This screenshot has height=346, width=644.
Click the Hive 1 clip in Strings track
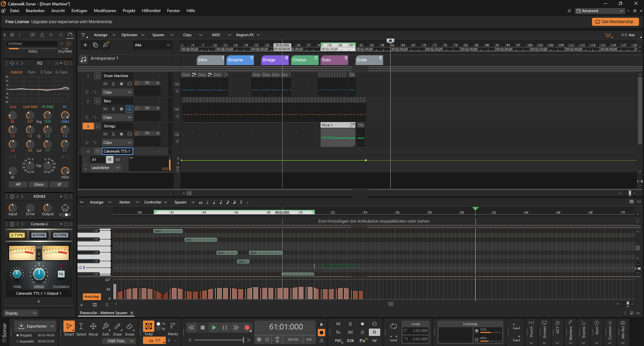coord(338,134)
